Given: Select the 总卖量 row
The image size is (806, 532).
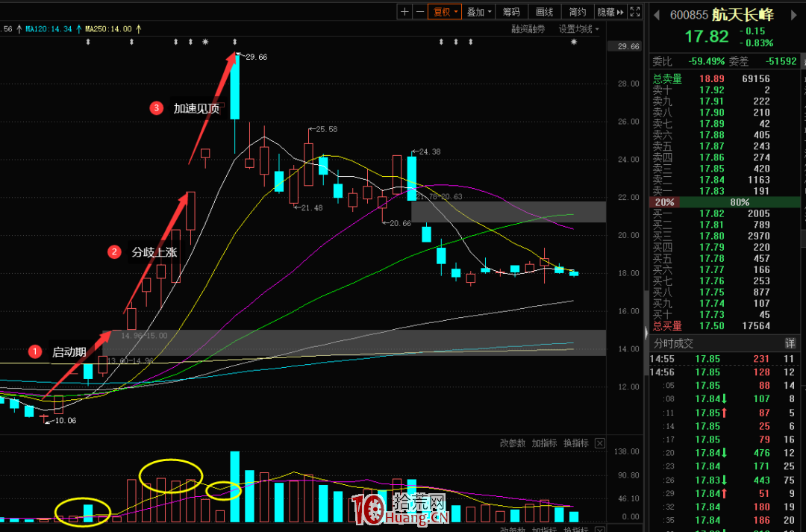Looking at the screenshot, I should (724, 78).
